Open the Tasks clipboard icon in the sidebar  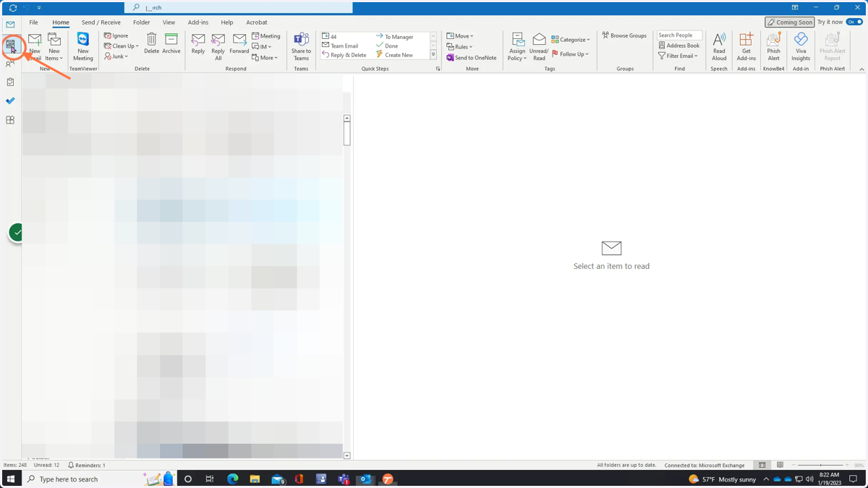click(10, 82)
